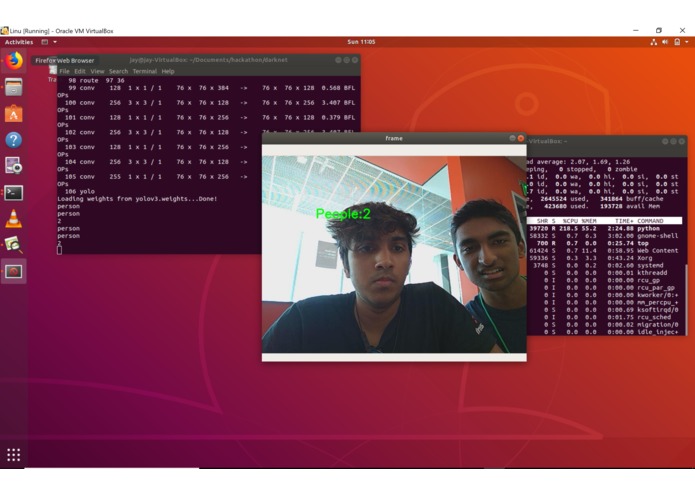695x494 pixels.
Task: Show Applications grid in the dock
Action: click(x=14, y=455)
